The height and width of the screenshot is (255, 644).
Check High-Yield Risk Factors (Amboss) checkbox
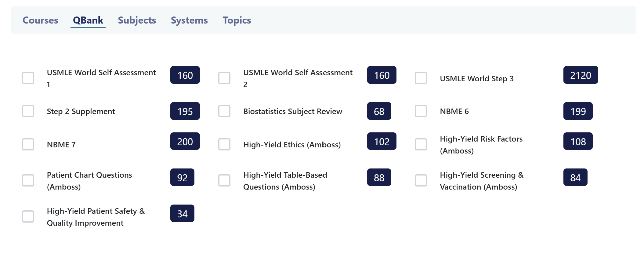421,144
